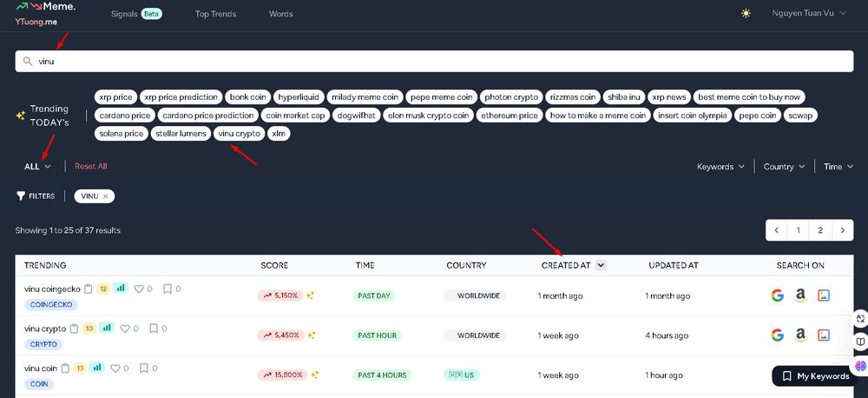The height and width of the screenshot is (398, 868).
Task: Search vinu crypto on Amazon
Action: [800, 335]
